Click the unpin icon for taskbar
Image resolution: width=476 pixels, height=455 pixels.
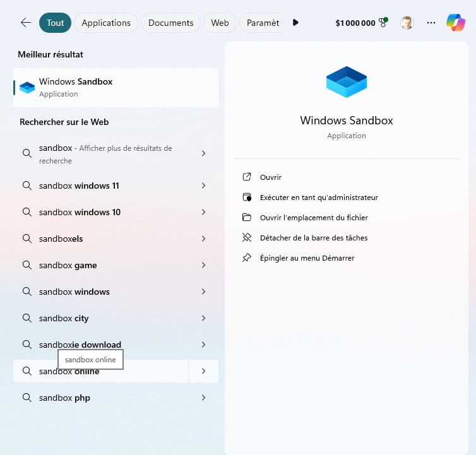pos(247,237)
